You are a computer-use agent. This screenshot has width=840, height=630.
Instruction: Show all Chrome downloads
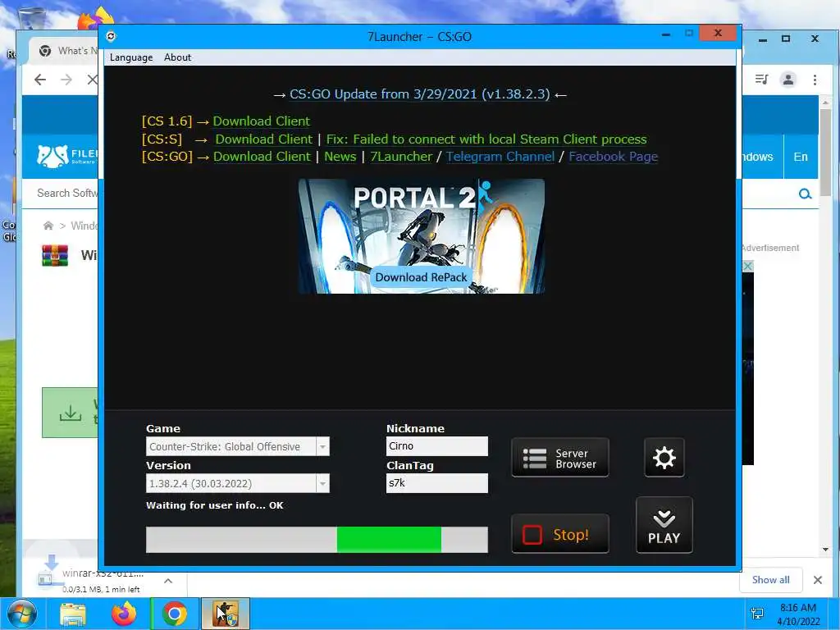tap(770, 580)
